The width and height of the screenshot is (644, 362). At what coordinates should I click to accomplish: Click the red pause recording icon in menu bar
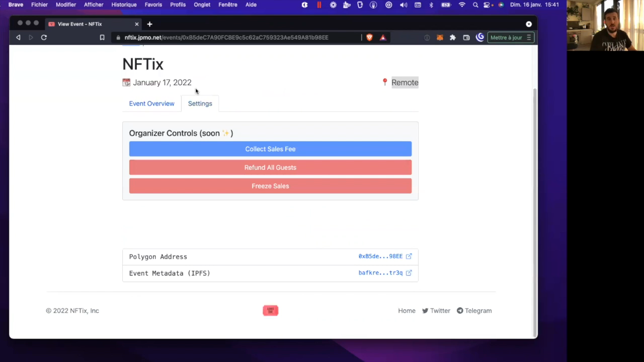[x=319, y=5]
